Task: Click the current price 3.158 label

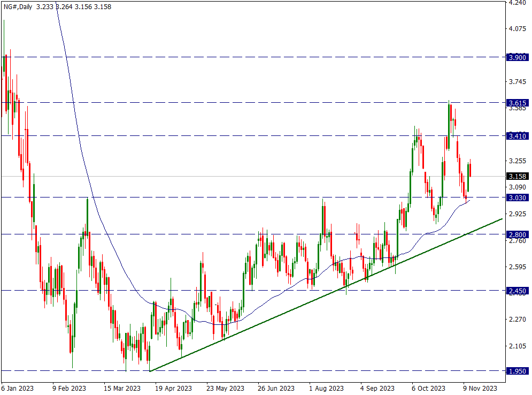Action: click(x=517, y=176)
